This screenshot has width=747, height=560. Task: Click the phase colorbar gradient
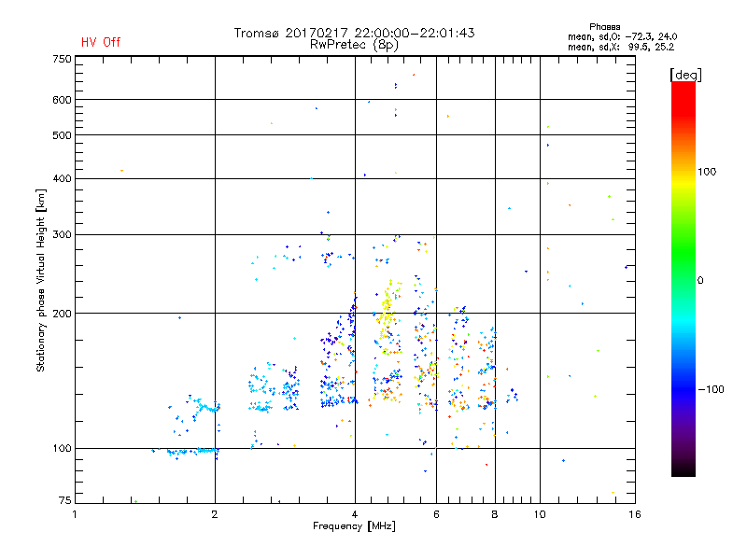point(684,279)
